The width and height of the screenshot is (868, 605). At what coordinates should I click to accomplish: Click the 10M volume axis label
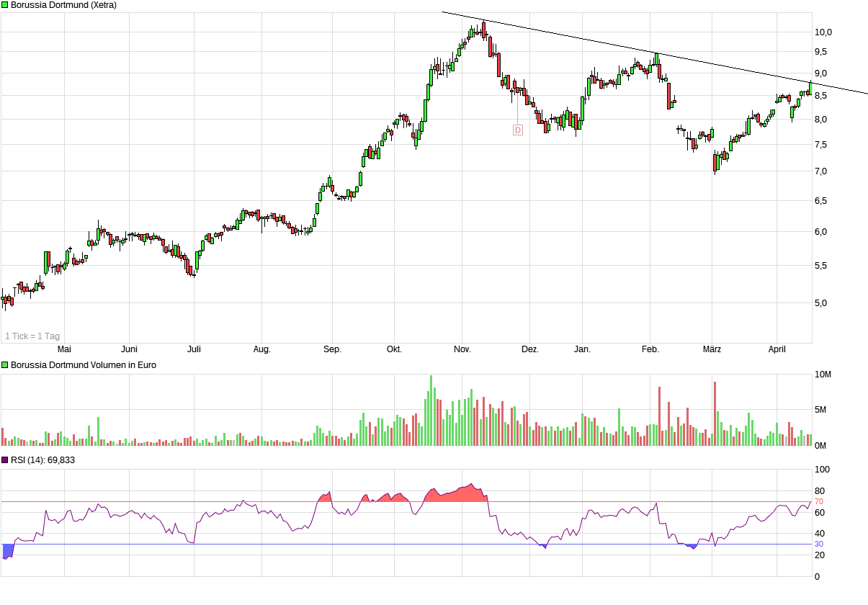pos(823,375)
